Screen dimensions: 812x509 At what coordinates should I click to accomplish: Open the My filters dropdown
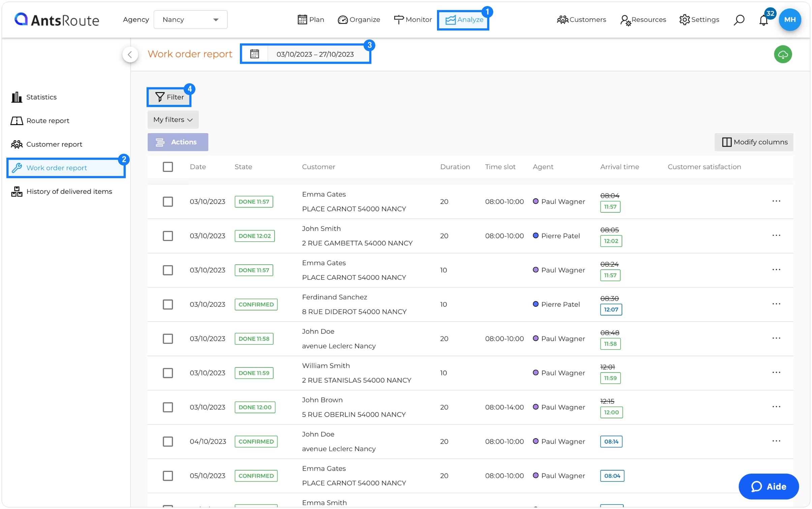[x=173, y=120]
